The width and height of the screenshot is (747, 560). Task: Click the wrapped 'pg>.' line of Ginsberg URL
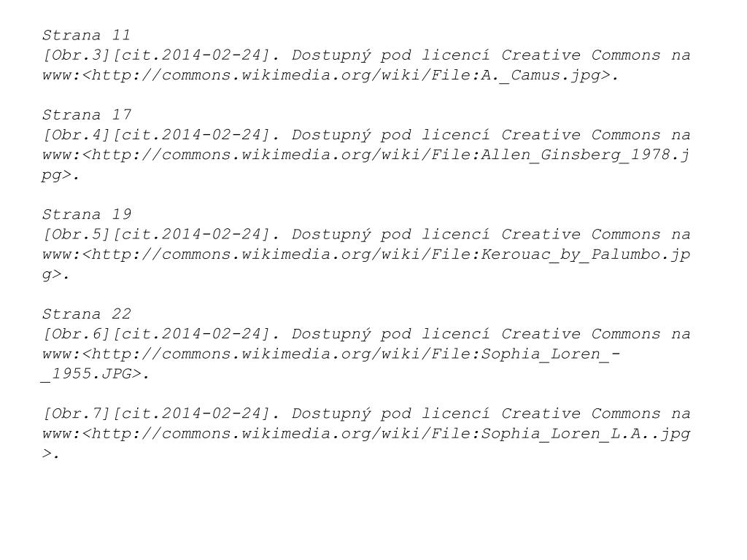coord(60,176)
